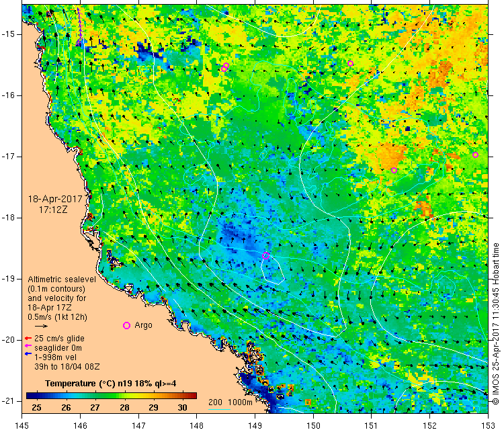Click the Argo float marker near 150.6E, 15.5S

coord(350,63)
